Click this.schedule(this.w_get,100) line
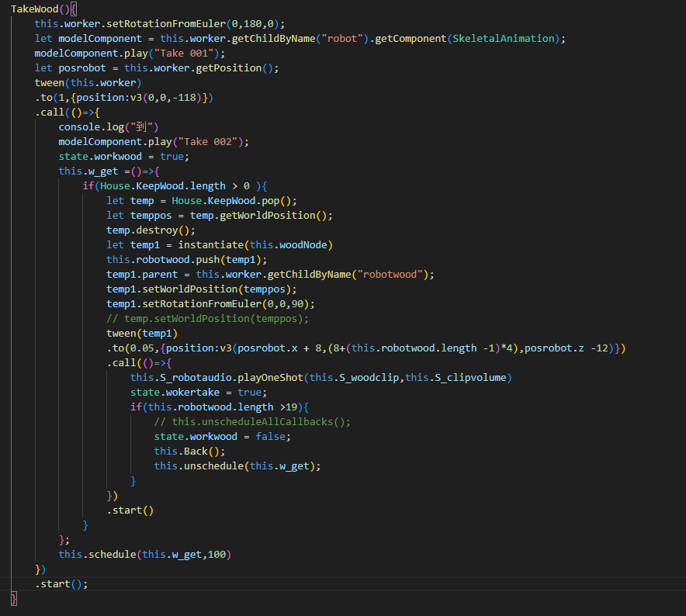 pos(145,554)
